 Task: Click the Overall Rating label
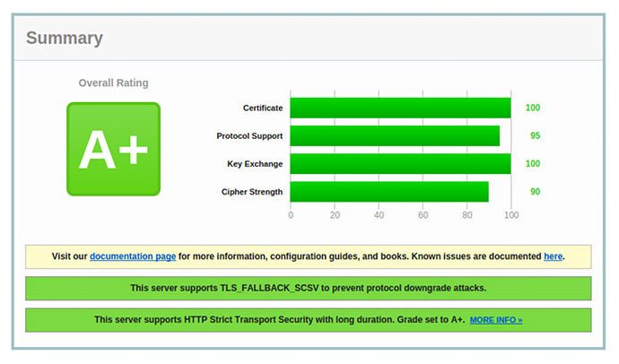point(113,82)
